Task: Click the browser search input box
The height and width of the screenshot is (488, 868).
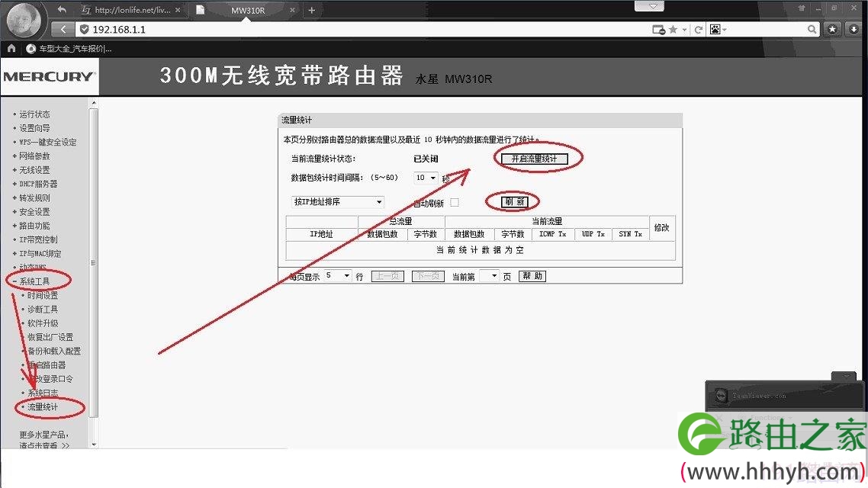Action: point(767,29)
